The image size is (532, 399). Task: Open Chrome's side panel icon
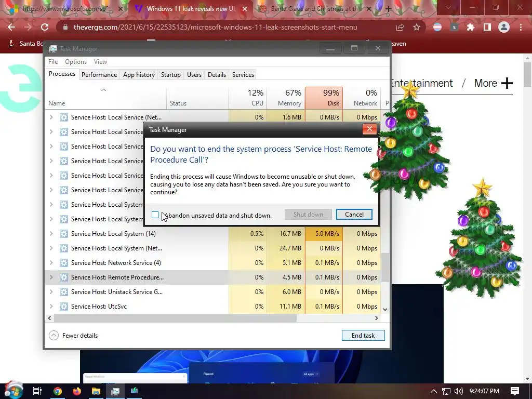[487, 27]
